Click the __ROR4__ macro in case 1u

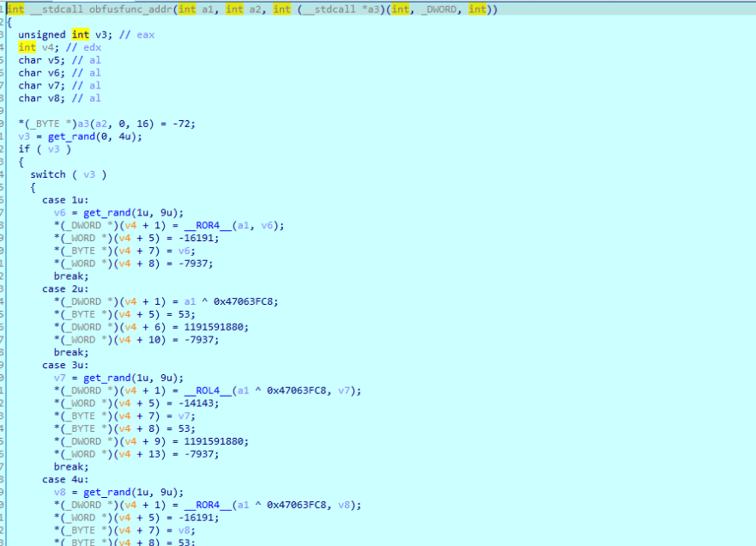pos(208,225)
